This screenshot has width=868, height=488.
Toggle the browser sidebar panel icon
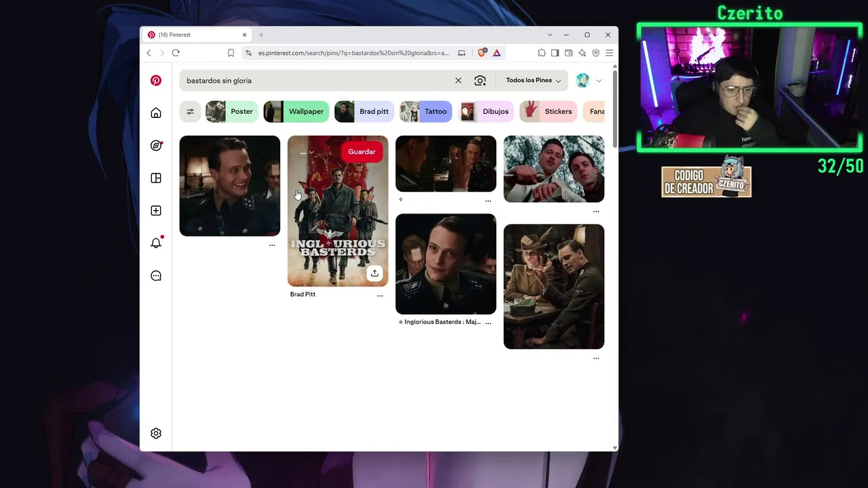click(555, 53)
